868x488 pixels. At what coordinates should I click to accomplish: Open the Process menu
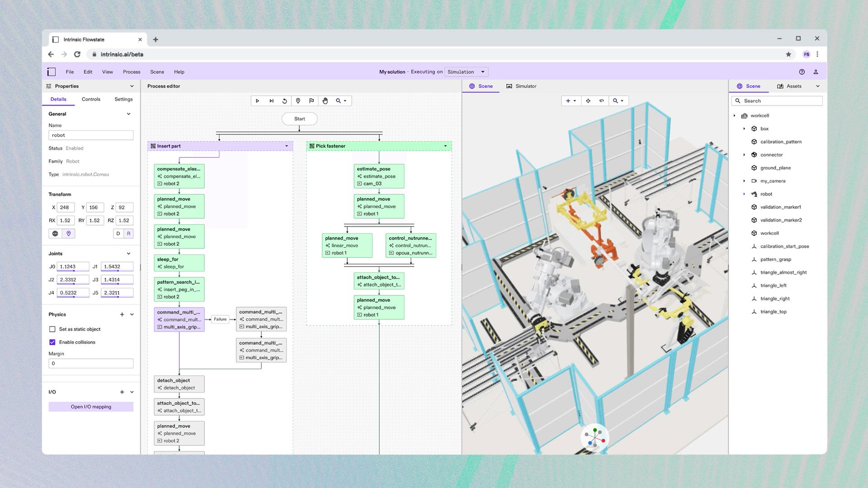coord(131,72)
